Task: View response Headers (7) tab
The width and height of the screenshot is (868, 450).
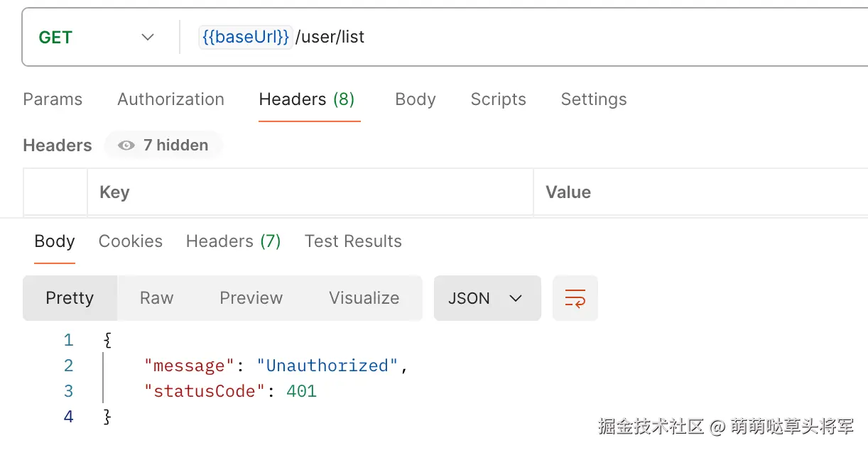Action: point(233,241)
